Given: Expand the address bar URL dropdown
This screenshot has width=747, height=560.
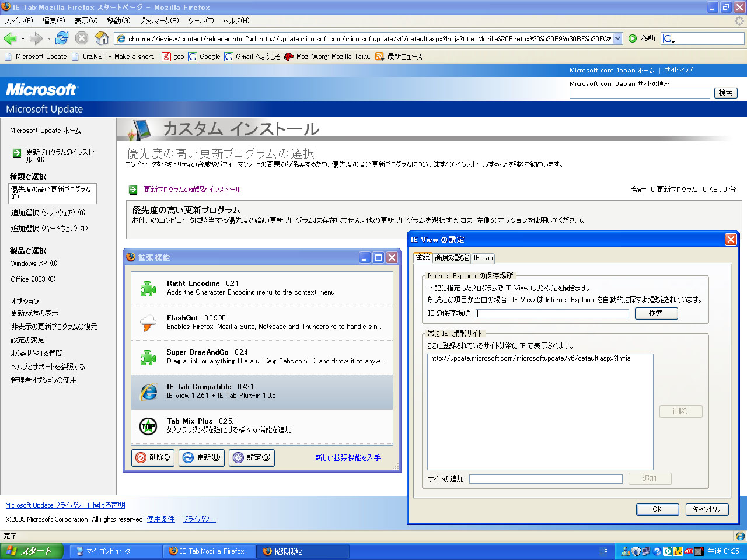Looking at the screenshot, I should [617, 38].
